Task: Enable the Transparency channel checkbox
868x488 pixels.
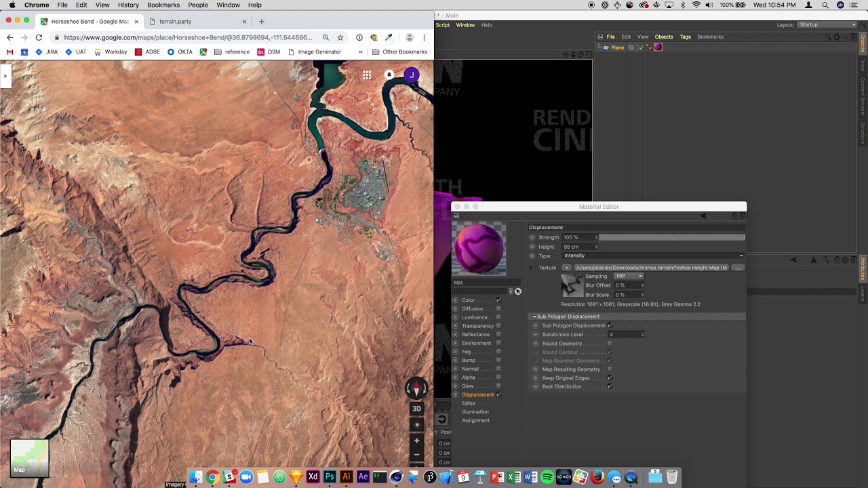Action: click(498, 326)
